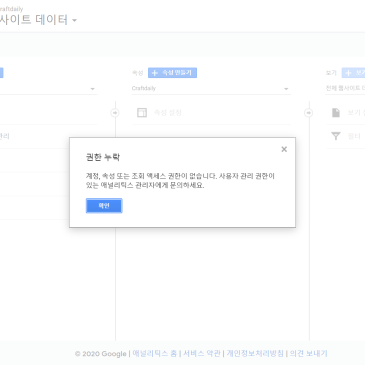Click the 속성 column label

[x=137, y=73]
